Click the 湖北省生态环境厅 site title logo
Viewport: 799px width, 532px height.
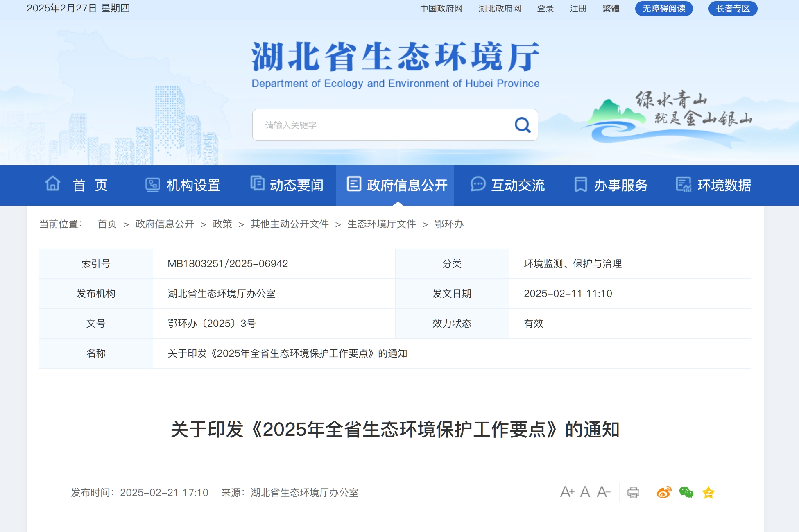pyautogui.click(x=395, y=64)
